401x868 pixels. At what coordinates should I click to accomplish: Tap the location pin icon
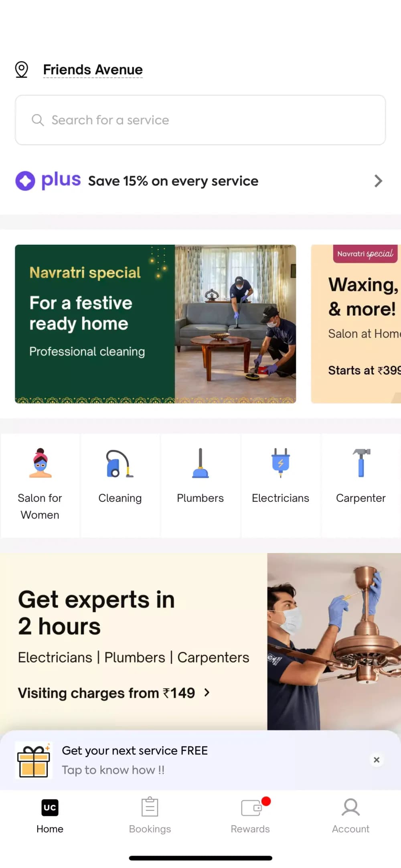coord(22,69)
